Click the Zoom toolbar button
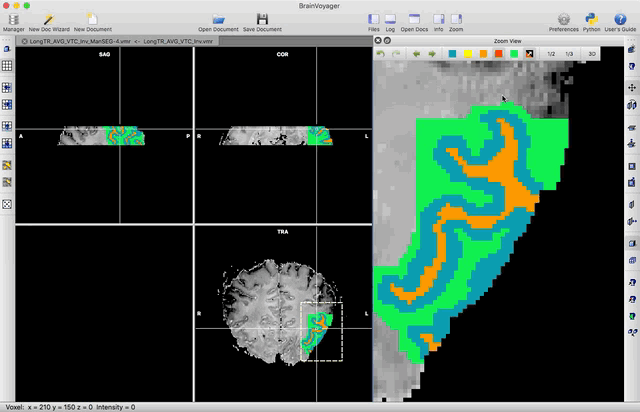The height and width of the screenshot is (412, 640). (x=456, y=19)
